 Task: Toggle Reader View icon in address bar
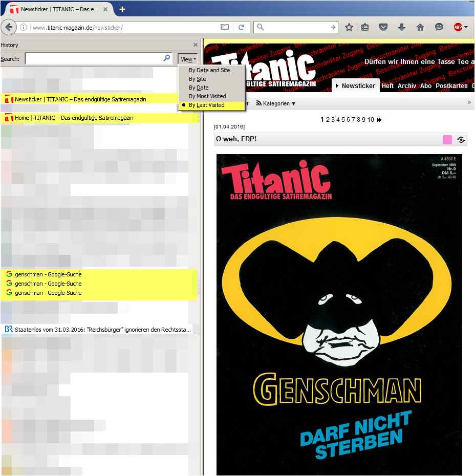[x=225, y=27]
